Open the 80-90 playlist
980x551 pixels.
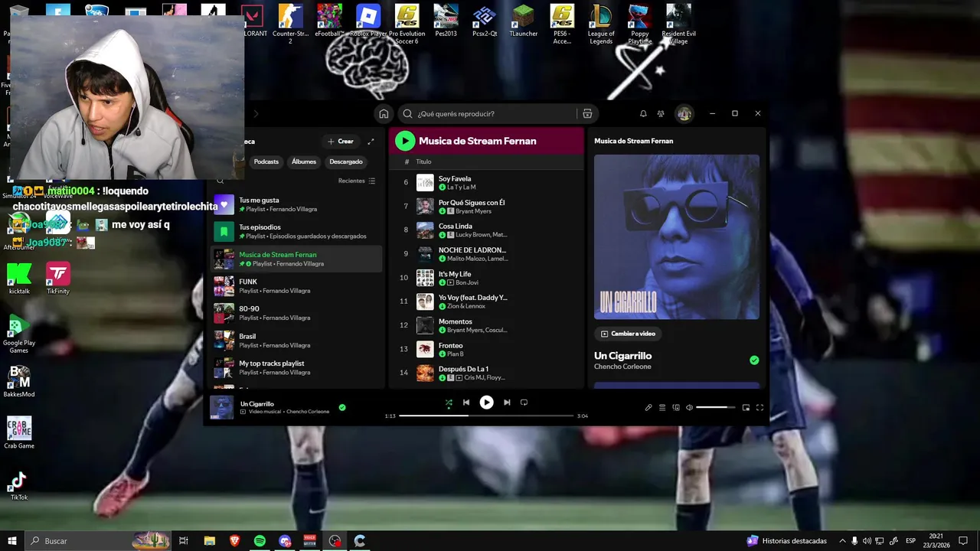point(297,313)
